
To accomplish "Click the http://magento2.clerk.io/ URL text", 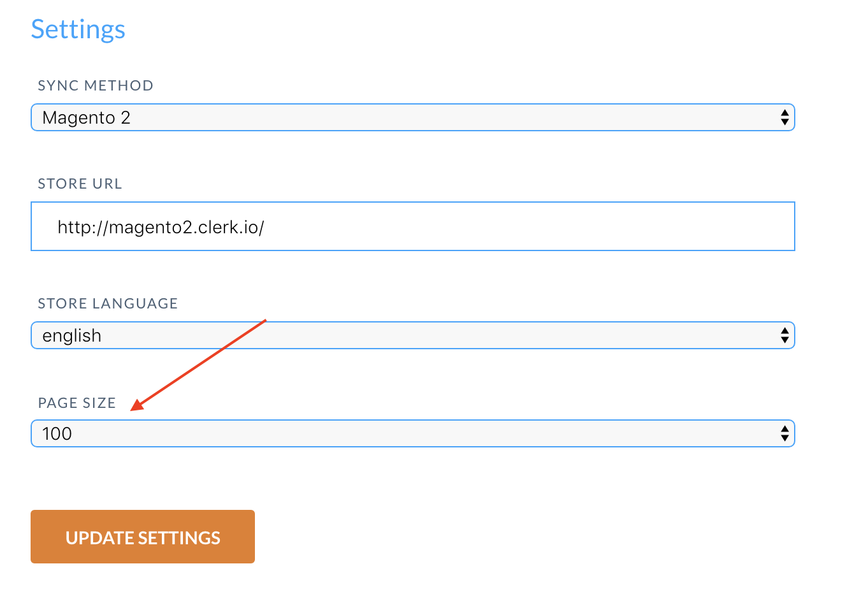I will 161,228.
